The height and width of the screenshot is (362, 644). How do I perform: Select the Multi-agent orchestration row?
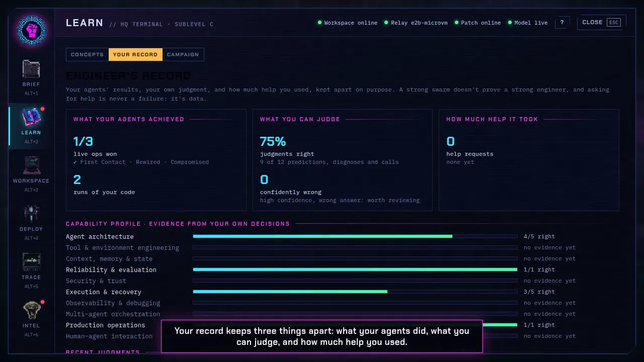coord(320,314)
